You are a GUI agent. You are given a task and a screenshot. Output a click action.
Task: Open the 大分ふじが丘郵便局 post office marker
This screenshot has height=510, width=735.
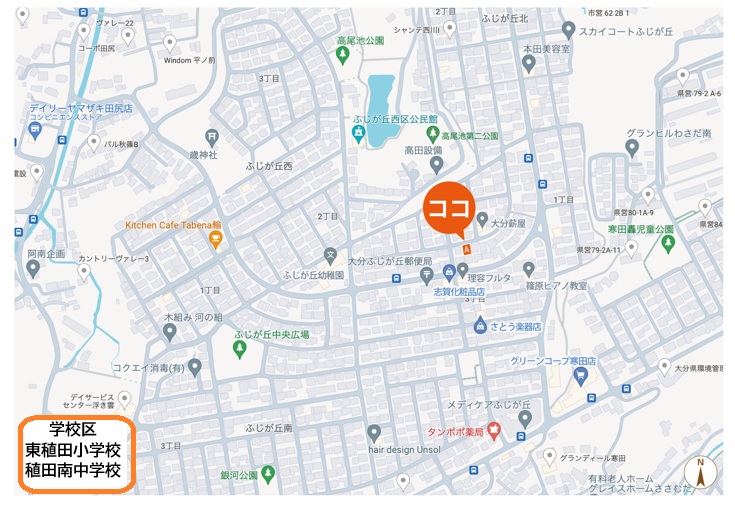coord(426,276)
